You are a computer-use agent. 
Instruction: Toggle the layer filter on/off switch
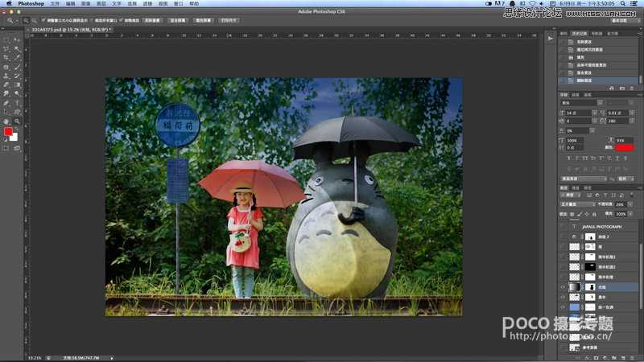coord(632,195)
